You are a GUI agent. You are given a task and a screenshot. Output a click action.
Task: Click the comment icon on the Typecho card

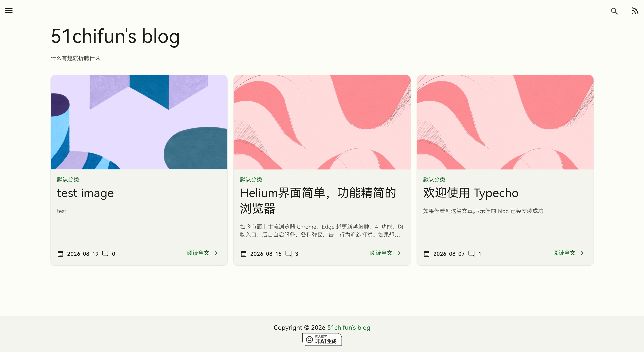471,254
